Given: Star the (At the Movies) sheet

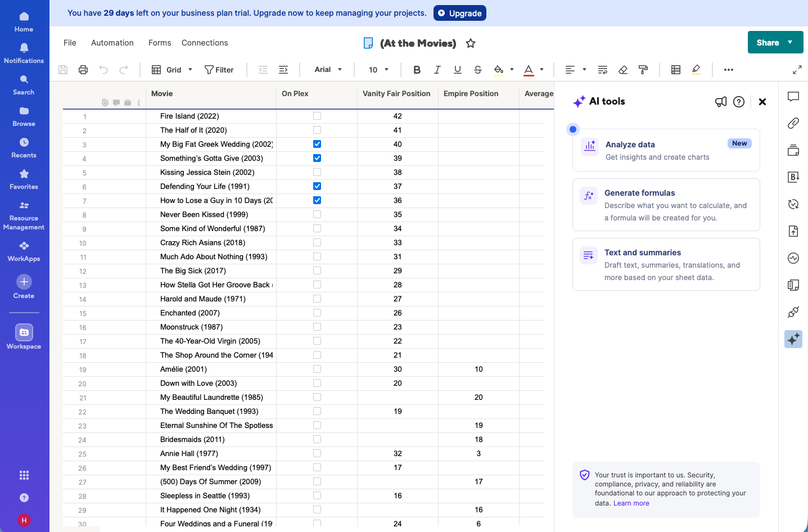Looking at the screenshot, I should (x=471, y=43).
